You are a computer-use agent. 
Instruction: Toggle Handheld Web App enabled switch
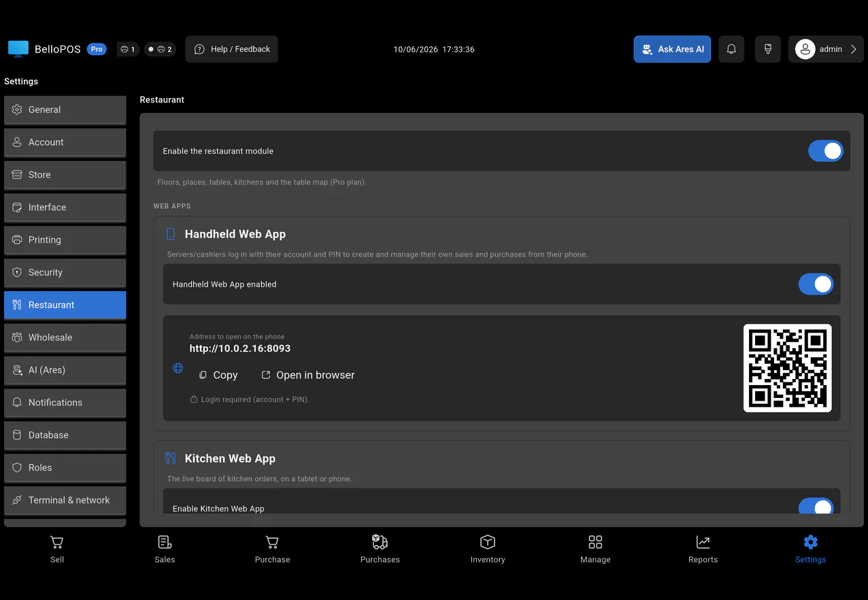point(816,284)
